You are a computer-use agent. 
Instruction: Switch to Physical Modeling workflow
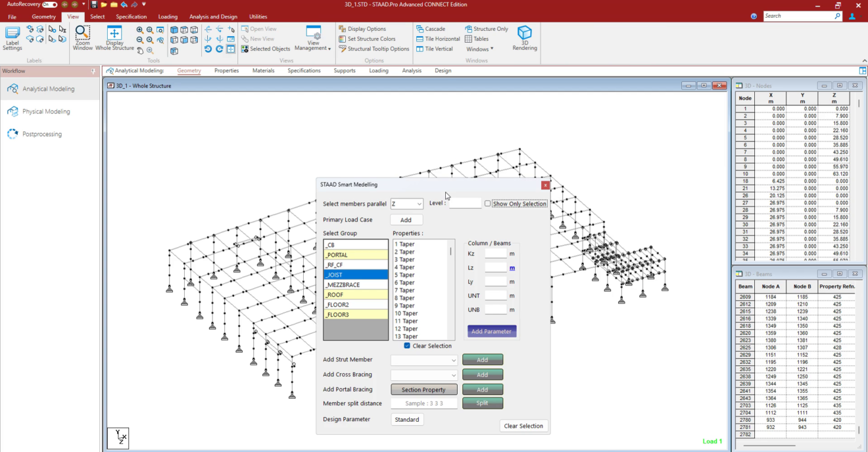click(x=45, y=110)
